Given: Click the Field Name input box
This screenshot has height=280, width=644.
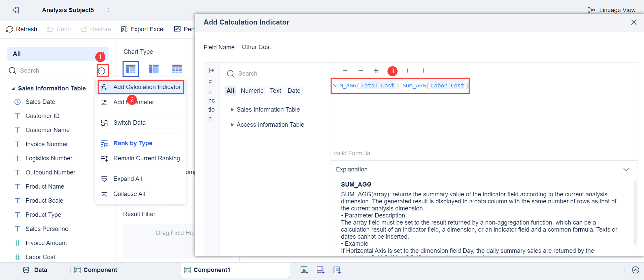Looking at the screenshot, I should coord(438,47).
